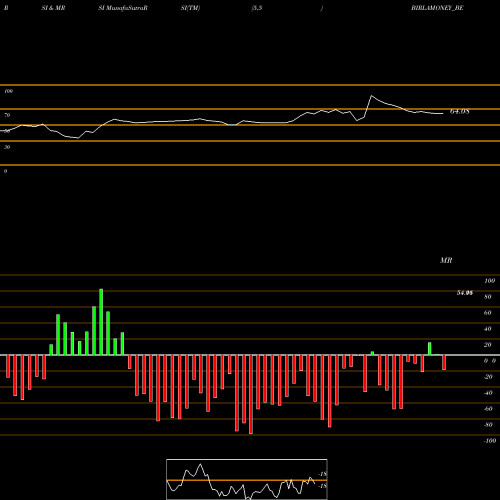
Task: Click the 100 label on RSI axis
Action: coord(8,91)
